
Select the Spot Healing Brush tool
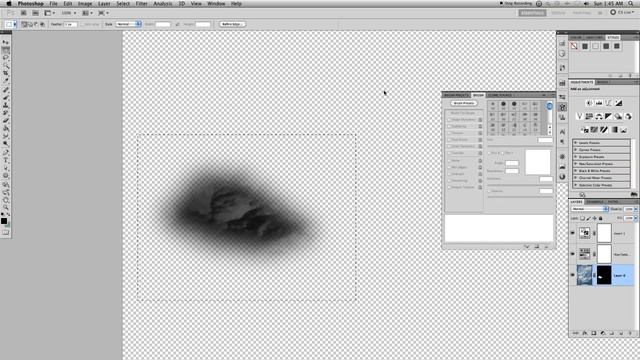point(6,90)
